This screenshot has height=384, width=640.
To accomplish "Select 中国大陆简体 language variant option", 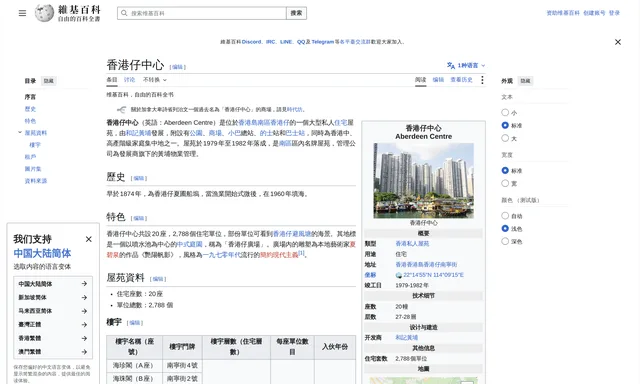I will pyautogui.click(x=53, y=284).
